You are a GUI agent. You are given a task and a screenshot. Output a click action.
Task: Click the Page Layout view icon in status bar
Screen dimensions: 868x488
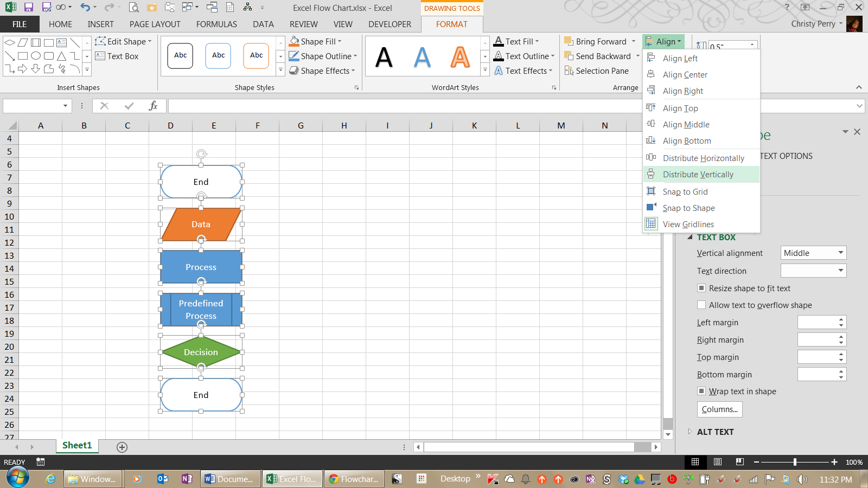(x=718, y=462)
